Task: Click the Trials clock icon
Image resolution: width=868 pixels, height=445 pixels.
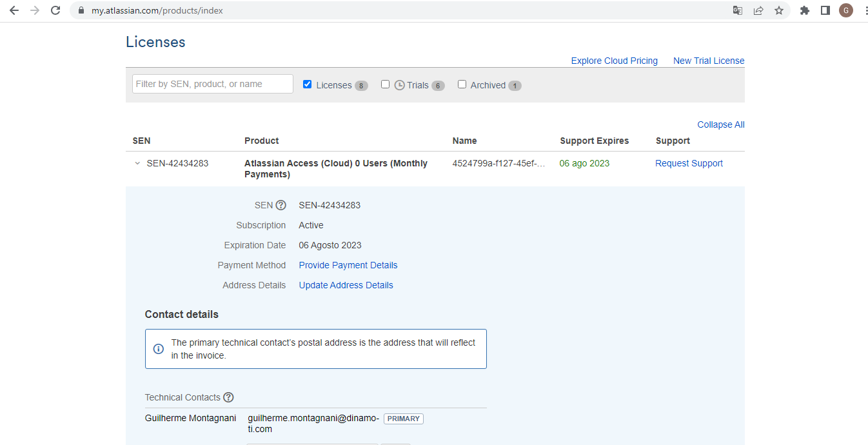Action: 399,85
